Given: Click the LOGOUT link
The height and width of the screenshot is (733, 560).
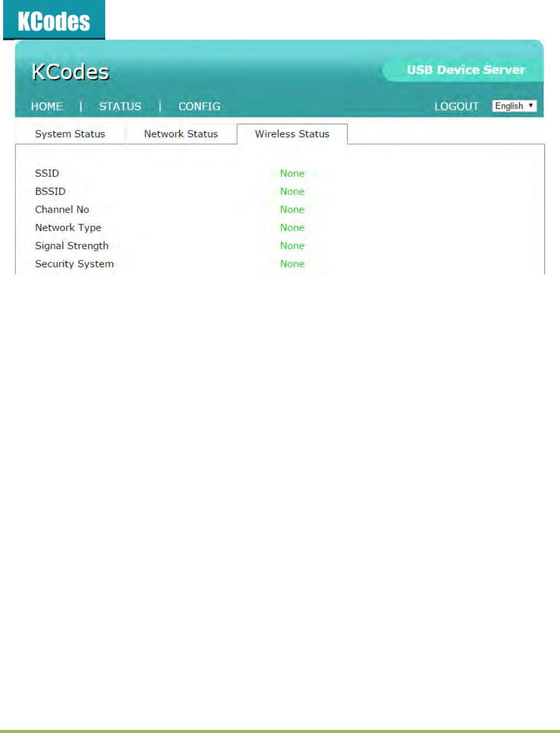Looking at the screenshot, I should [456, 106].
